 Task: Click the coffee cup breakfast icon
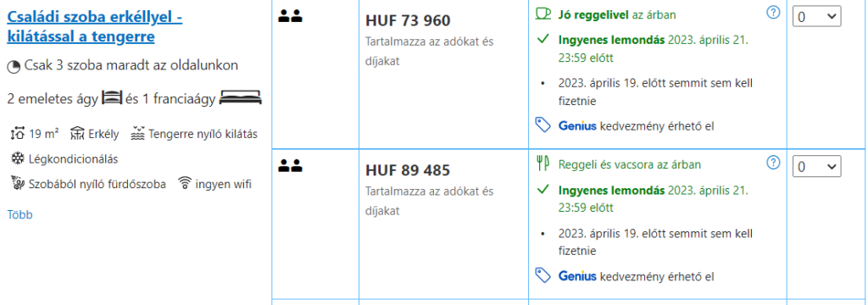click(x=543, y=14)
